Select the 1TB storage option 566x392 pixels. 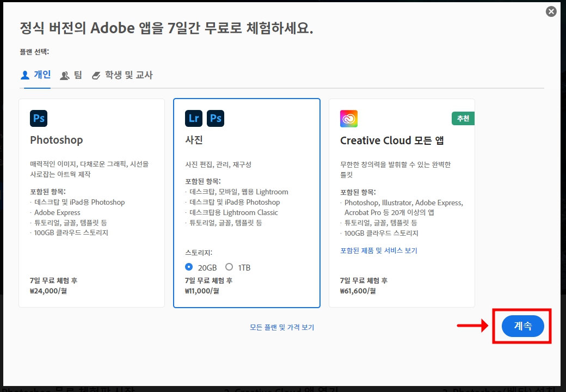coord(229,267)
